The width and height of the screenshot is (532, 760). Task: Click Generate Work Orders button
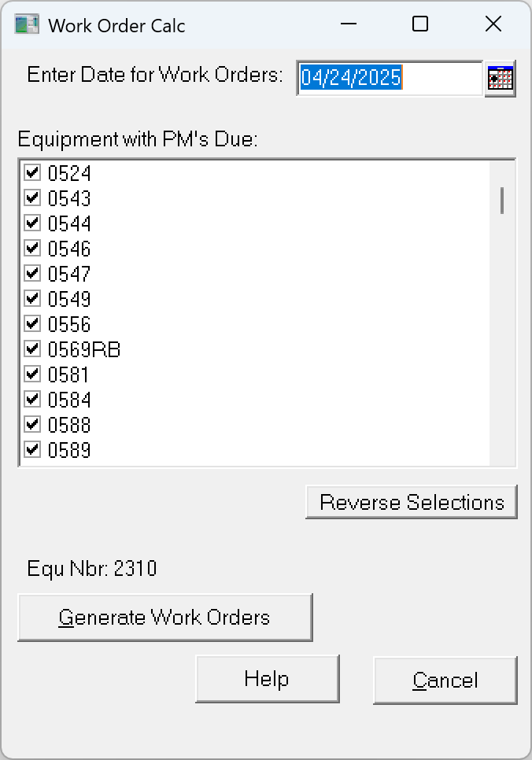164,618
